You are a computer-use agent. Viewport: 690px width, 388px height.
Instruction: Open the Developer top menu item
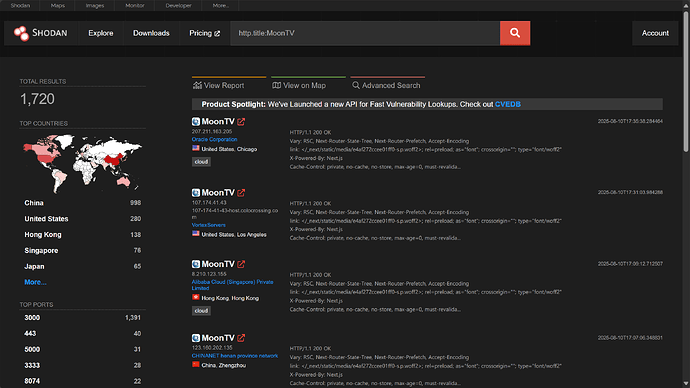178,5
